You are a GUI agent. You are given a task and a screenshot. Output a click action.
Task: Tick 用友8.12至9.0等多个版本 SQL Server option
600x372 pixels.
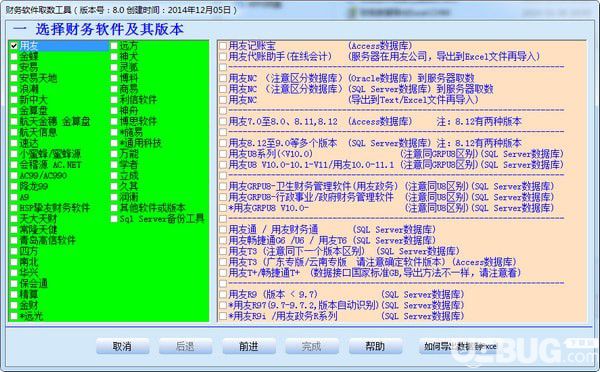pyautogui.click(x=223, y=143)
